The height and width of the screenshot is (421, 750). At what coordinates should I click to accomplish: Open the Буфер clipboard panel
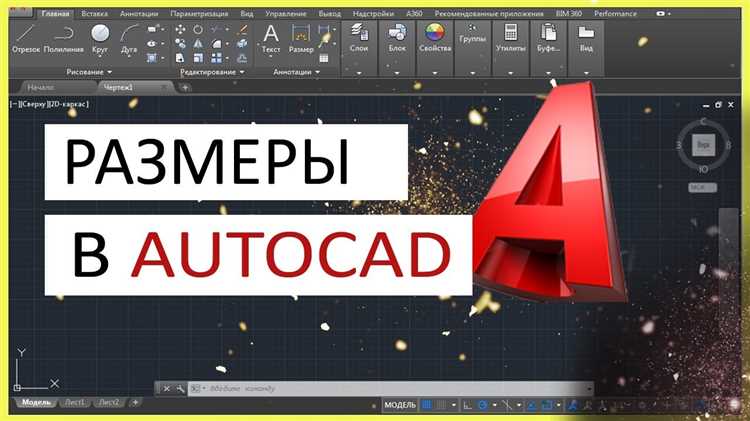coord(548,38)
